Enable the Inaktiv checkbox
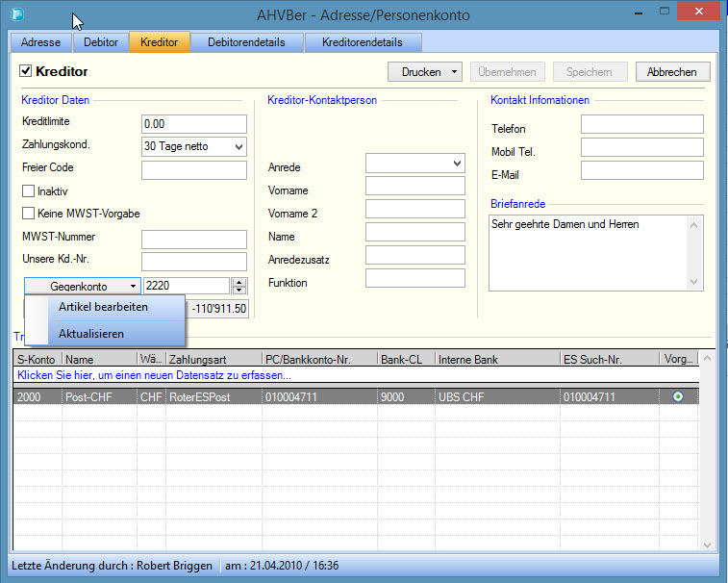The height and width of the screenshot is (583, 728). pyautogui.click(x=28, y=191)
